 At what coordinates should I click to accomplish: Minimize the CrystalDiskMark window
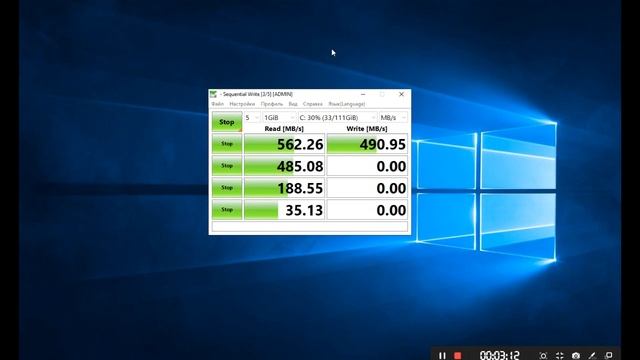[x=363, y=94]
